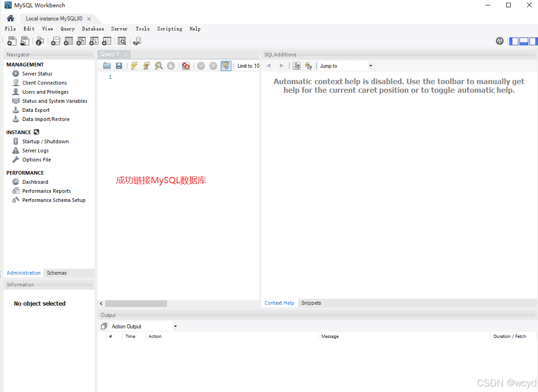Open a SQL script file in the editor
Viewport: 538px width, 392px height.
coord(107,66)
